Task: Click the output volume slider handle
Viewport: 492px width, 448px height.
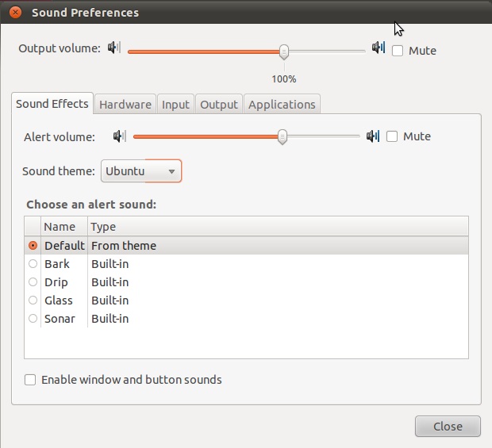Action: pyautogui.click(x=283, y=52)
